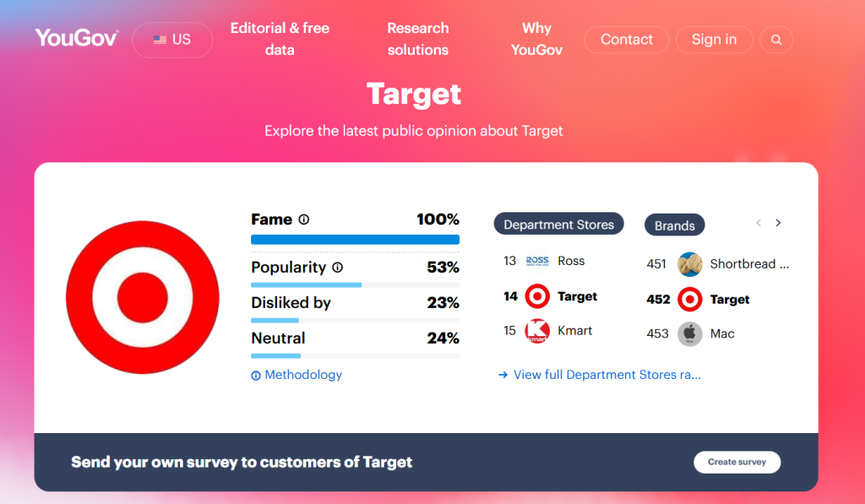Click the blue Fame progress bar
Viewport: 865px width, 504px height.
pos(355,240)
